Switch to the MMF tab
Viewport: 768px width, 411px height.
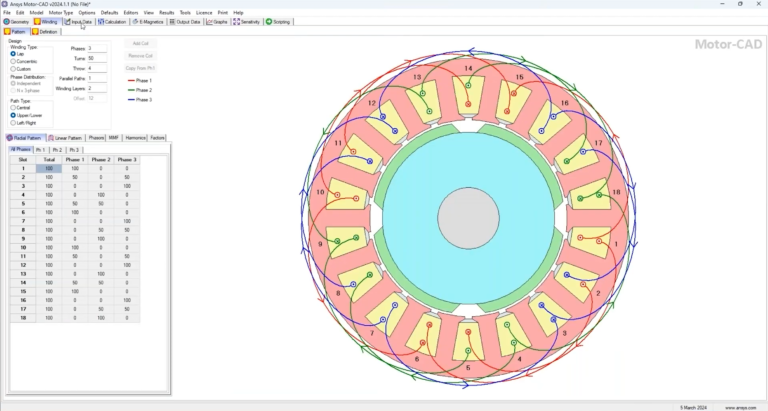click(x=114, y=138)
